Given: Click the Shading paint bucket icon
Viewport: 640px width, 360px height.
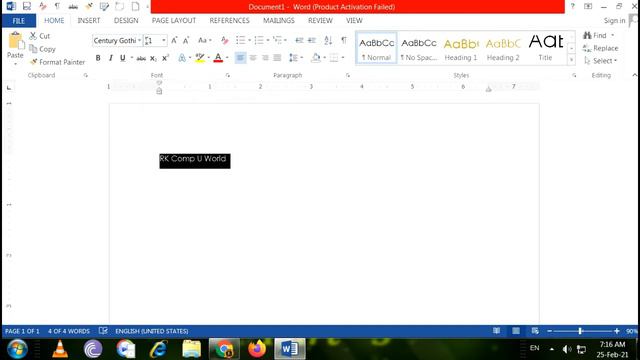Looking at the screenshot, I should point(316,58).
